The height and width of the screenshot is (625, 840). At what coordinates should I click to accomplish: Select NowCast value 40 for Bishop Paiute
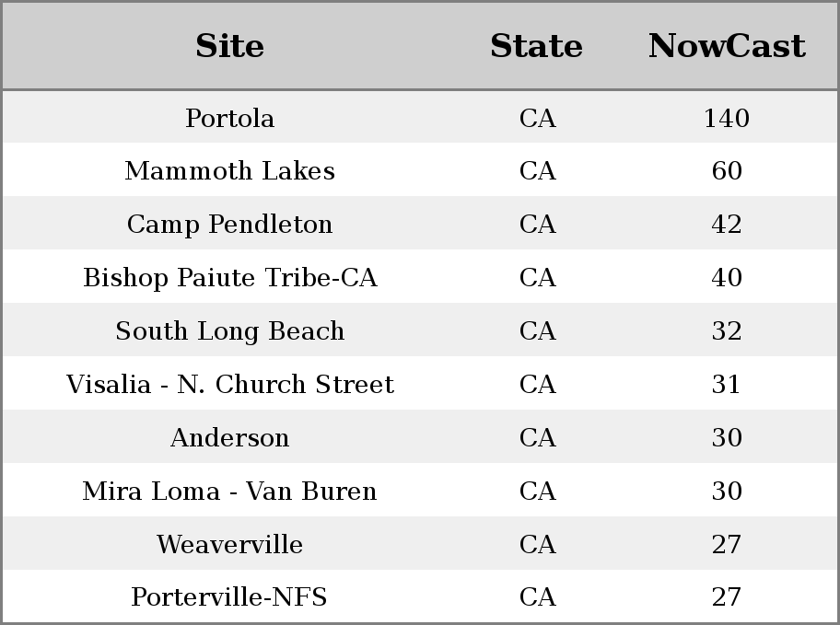click(727, 277)
